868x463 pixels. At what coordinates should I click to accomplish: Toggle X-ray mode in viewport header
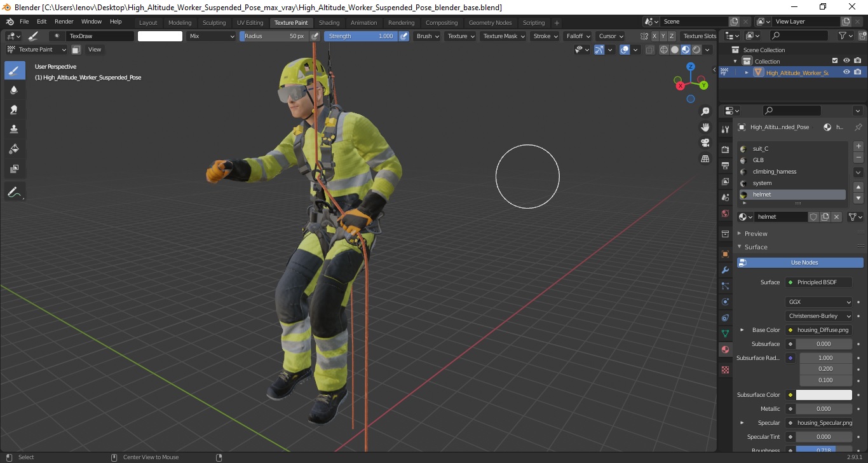649,50
